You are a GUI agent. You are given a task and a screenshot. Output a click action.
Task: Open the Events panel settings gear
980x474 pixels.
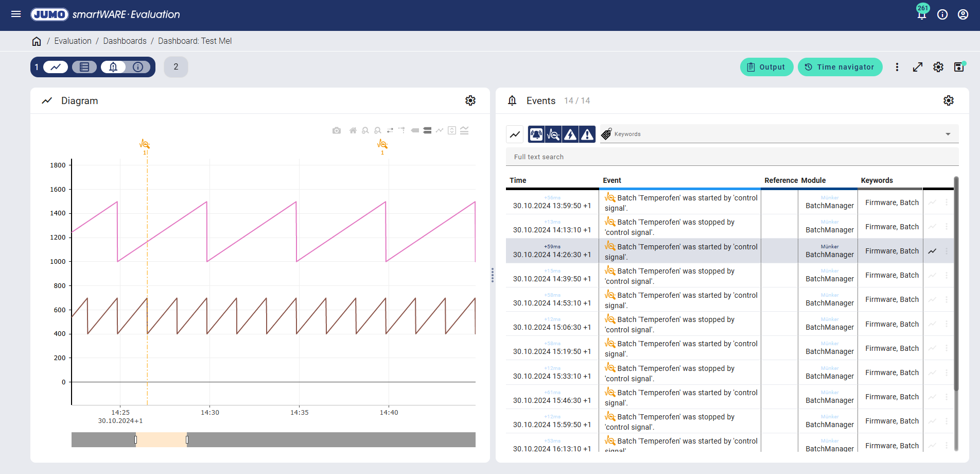[948, 100]
